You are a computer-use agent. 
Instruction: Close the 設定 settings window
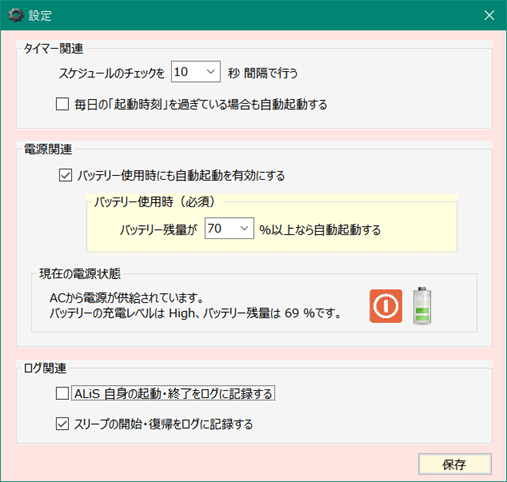click(489, 15)
